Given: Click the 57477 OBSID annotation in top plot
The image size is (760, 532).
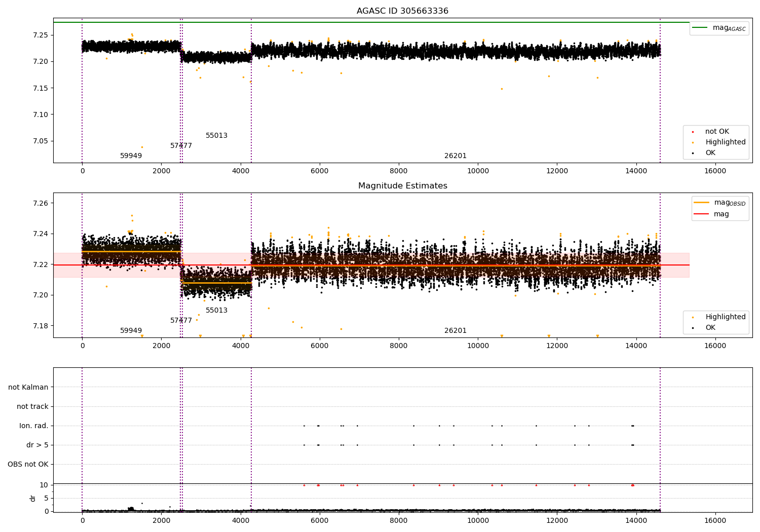Looking at the screenshot, I should coord(181,146).
